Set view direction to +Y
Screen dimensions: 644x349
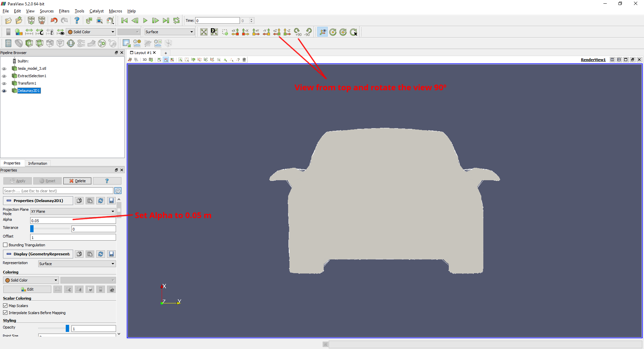tap(256, 32)
